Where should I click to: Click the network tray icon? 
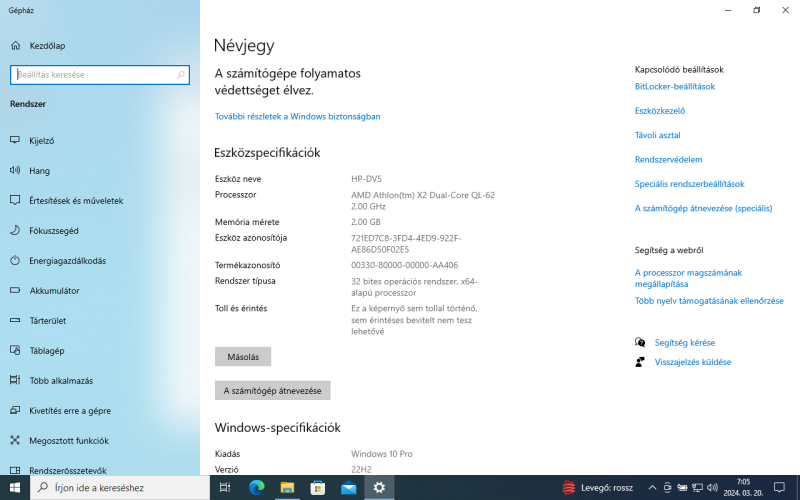pyautogui.click(x=697, y=488)
